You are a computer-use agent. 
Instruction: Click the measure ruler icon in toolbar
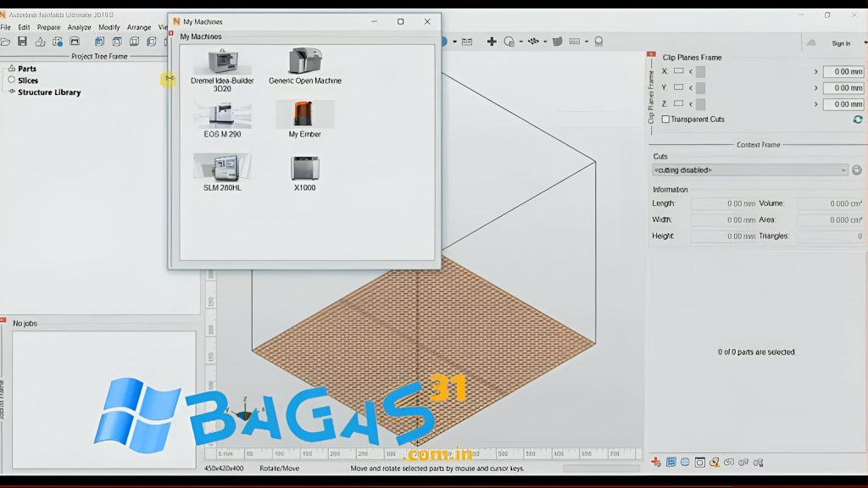[467, 42]
